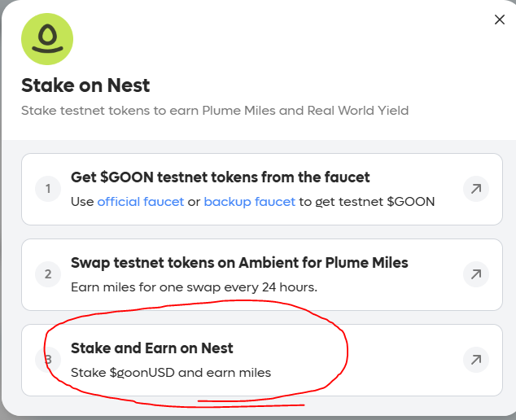Open the Stake and Earn arrow icon
The width and height of the screenshot is (516, 420).
[x=475, y=359]
